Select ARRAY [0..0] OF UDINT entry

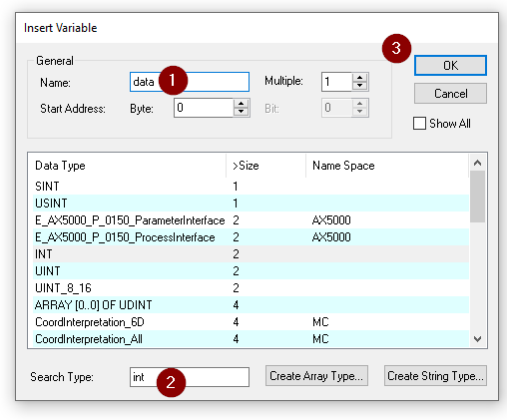pyautogui.click(x=252, y=305)
